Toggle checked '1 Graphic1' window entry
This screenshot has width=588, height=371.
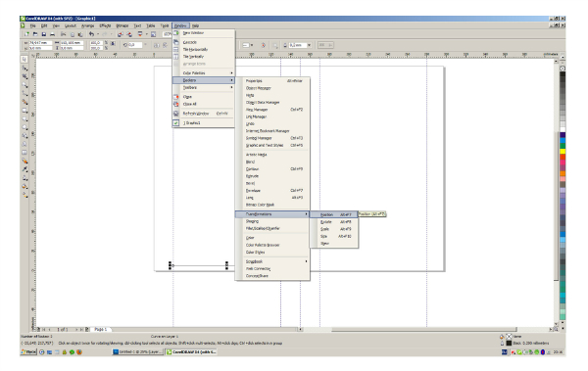(204, 123)
